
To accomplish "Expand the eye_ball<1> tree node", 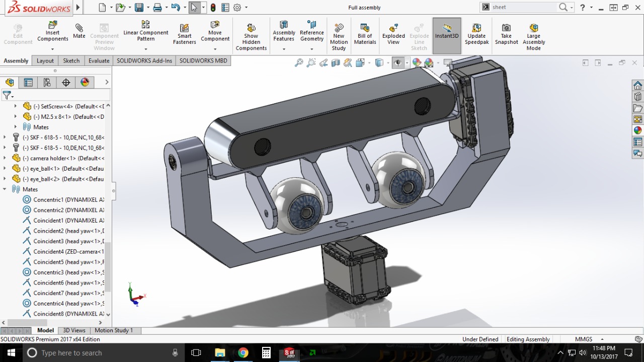I will coord(5,169).
